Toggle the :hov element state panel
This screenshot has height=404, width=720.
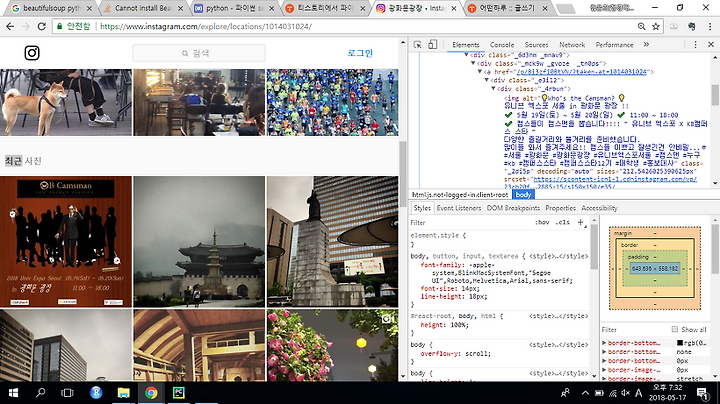click(x=542, y=222)
